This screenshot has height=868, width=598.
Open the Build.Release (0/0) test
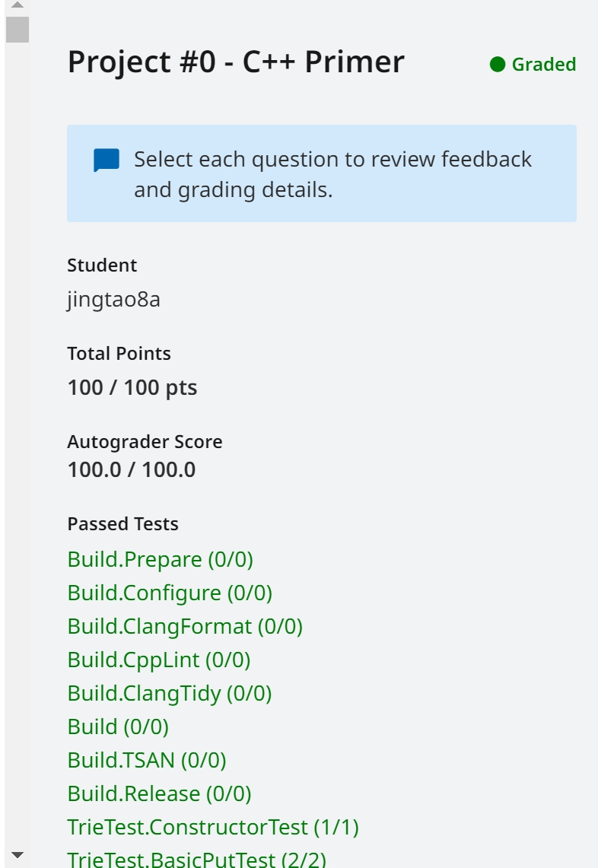[x=160, y=793]
